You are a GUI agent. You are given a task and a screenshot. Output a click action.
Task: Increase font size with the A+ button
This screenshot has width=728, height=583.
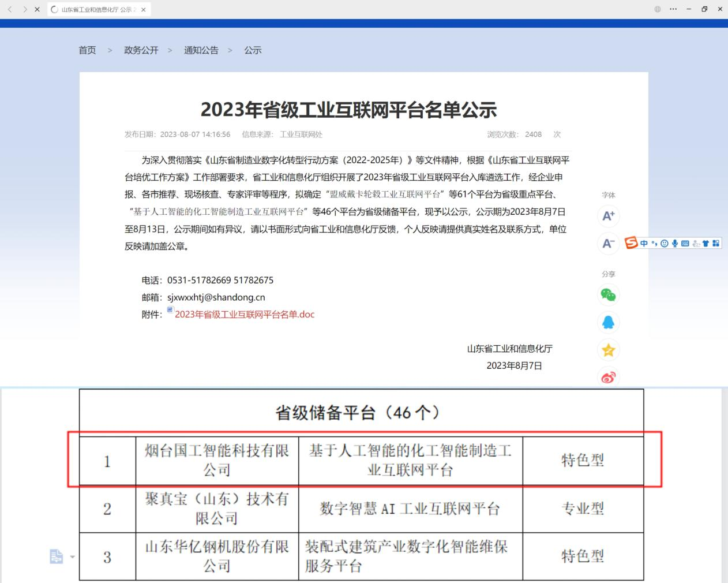pyautogui.click(x=608, y=216)
